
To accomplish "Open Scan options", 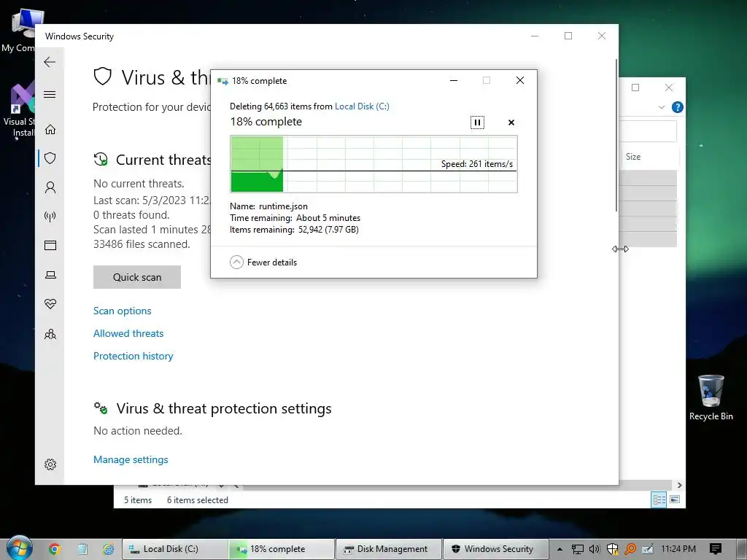I will (x=123, y=311).
